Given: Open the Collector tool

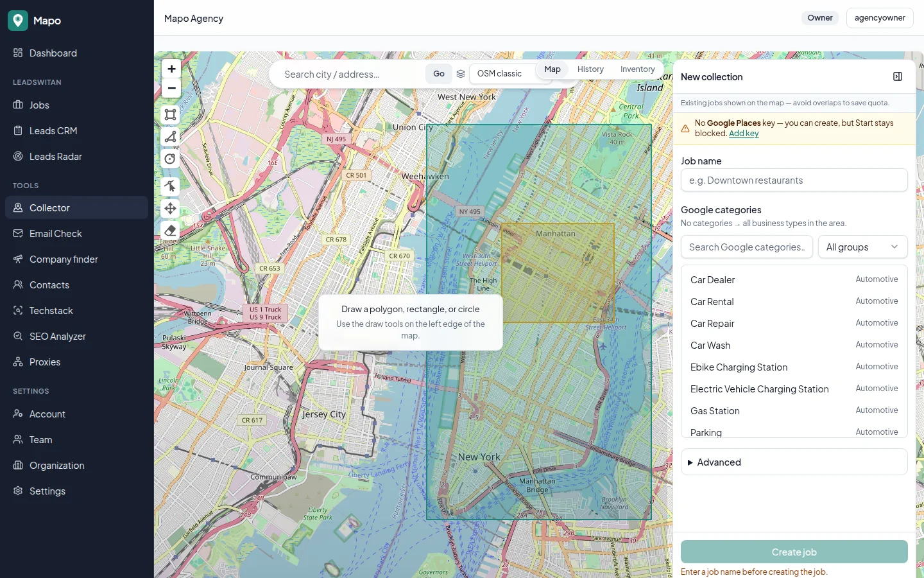Looking at the screenshot, I should tap(77, 207).
